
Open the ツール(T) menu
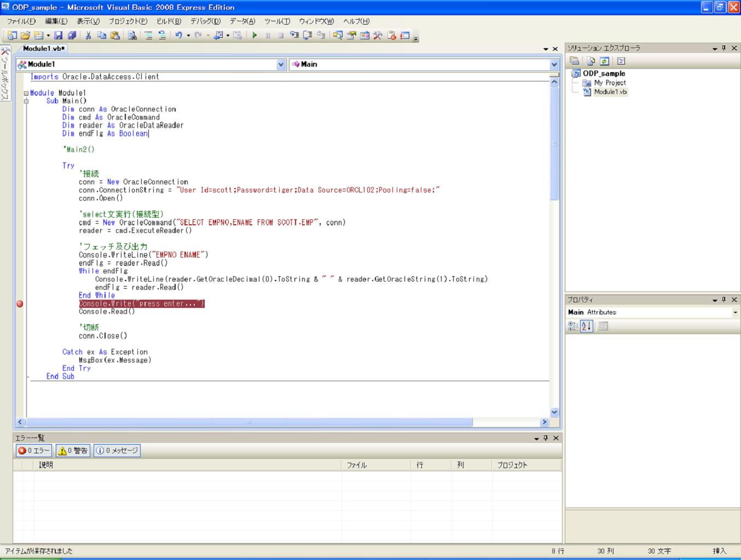click(277, 21)
